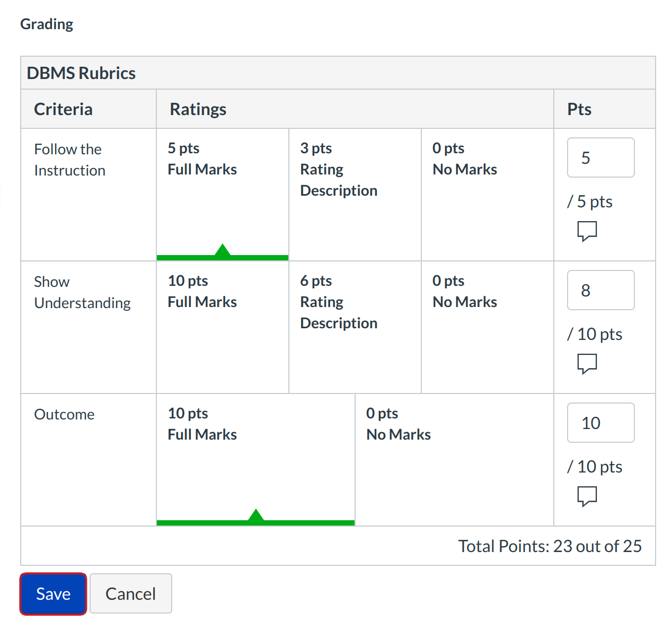Select 5 pts Full Marks for Follow the Instruction
Viewport: 672px width, 630px height.
(x=222, y=194)
